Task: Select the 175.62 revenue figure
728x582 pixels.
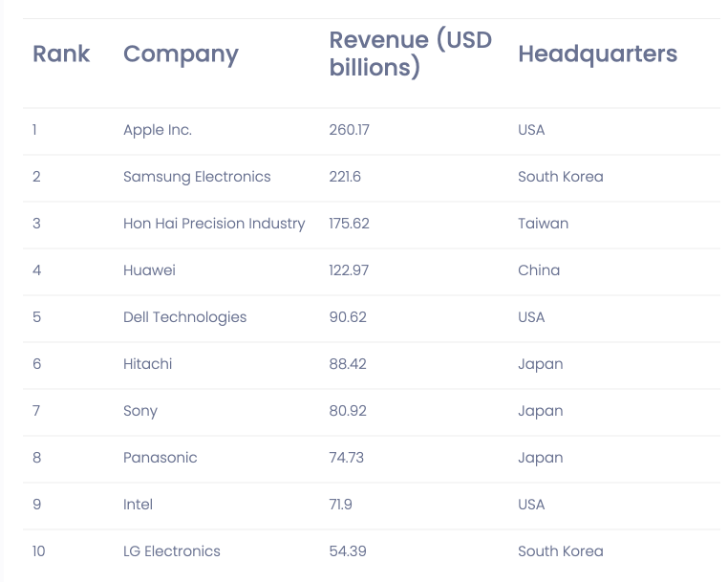Action: (349, 224)
